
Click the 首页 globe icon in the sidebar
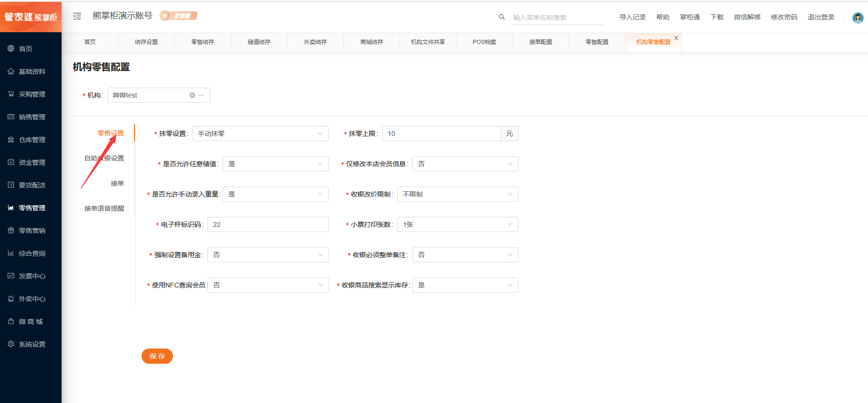(x=11, y=48)
